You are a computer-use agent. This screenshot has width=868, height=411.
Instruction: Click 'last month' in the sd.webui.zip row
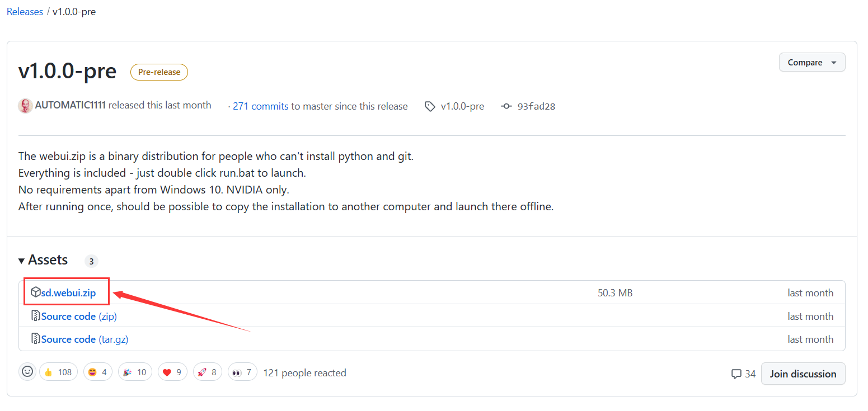coord(810,293)
